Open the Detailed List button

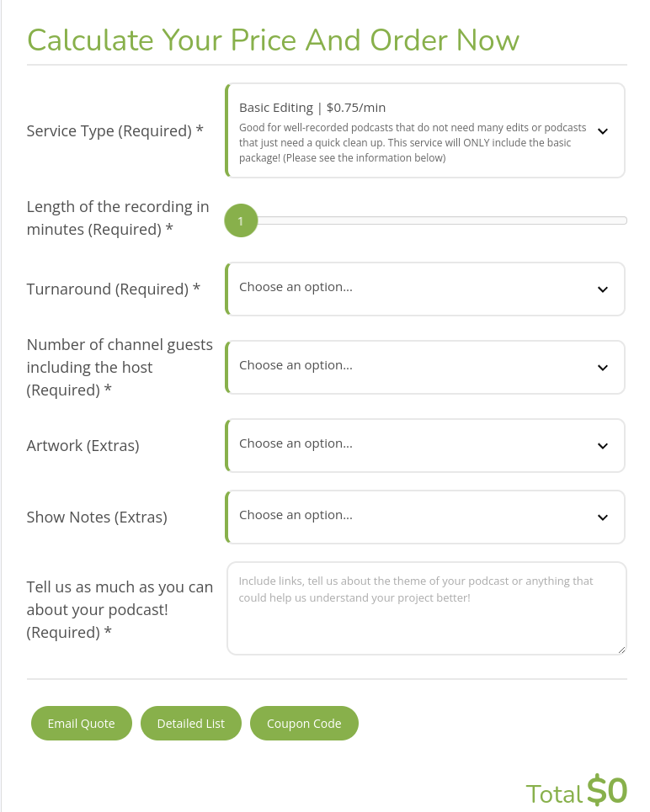point(191,724)
